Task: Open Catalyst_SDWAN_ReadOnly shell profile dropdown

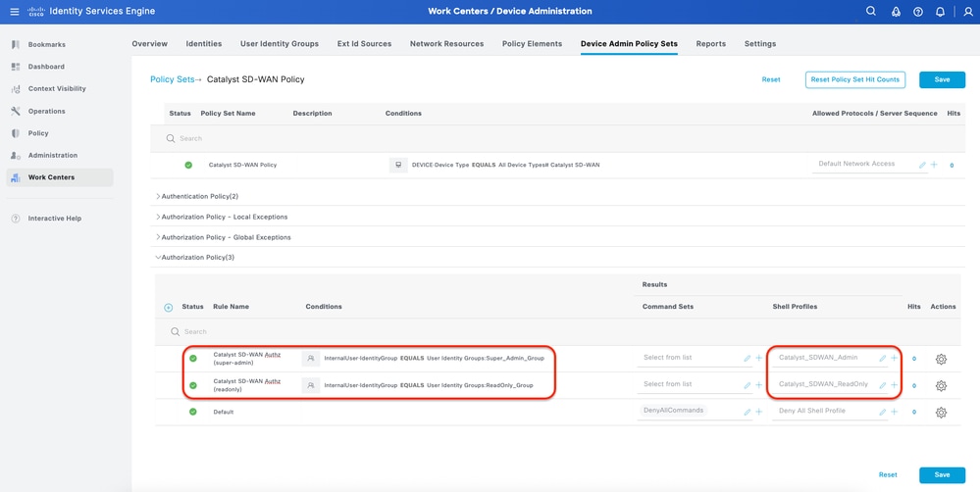Action: click(x=825, y=384)
